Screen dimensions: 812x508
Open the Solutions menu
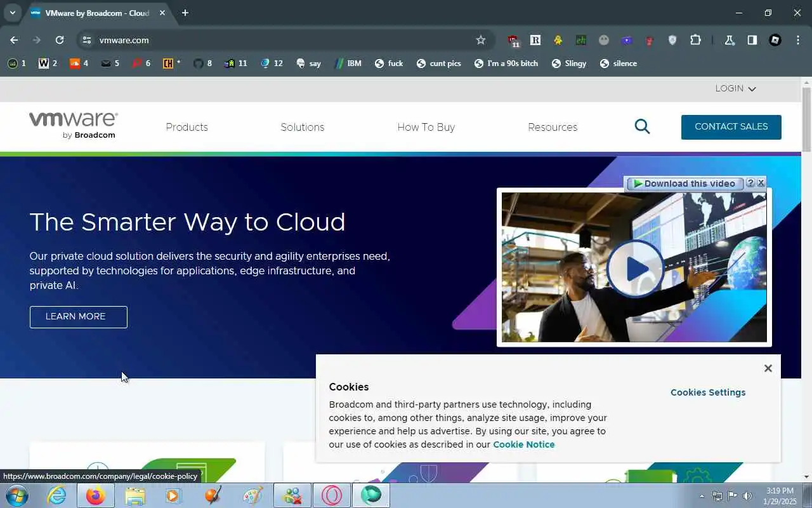pos(303,127)
